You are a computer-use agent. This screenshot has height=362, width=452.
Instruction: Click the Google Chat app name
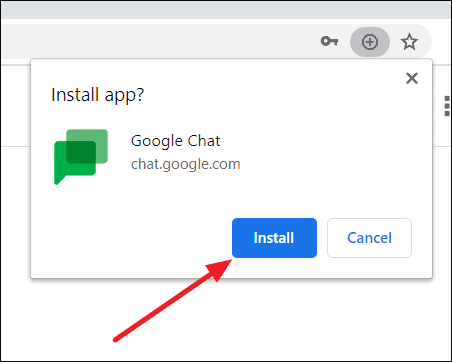(175, 141)
